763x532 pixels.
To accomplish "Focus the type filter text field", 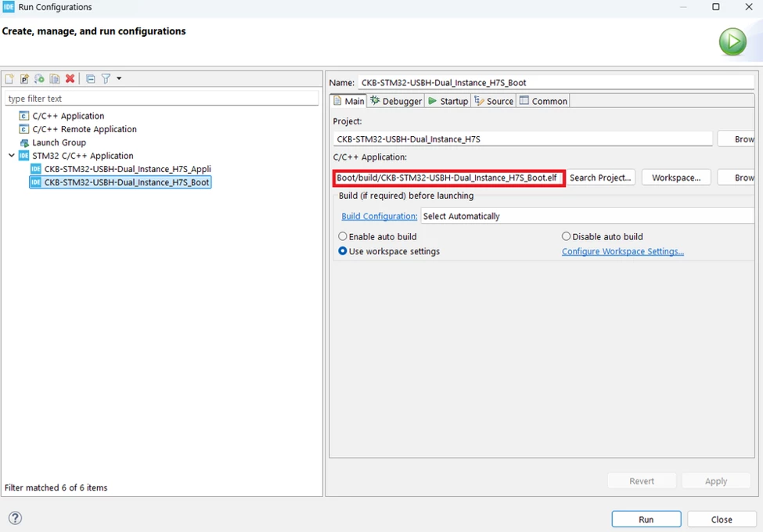I will click(x=161, y=99).
